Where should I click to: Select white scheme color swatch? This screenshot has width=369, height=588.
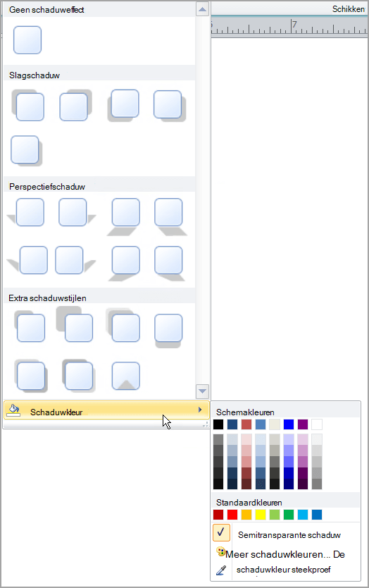317,424
